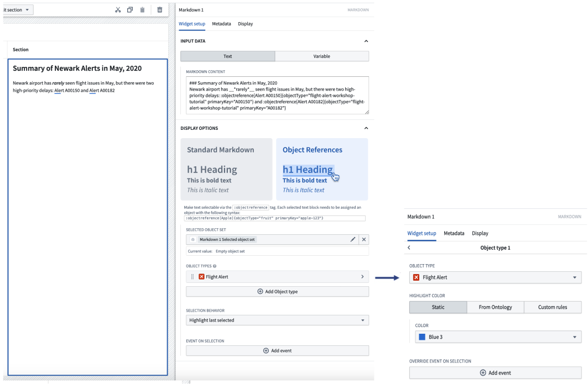The image size is (588, 384).
Task: Open the Selection Behavior dropdown
Action: tap(277, 320)
